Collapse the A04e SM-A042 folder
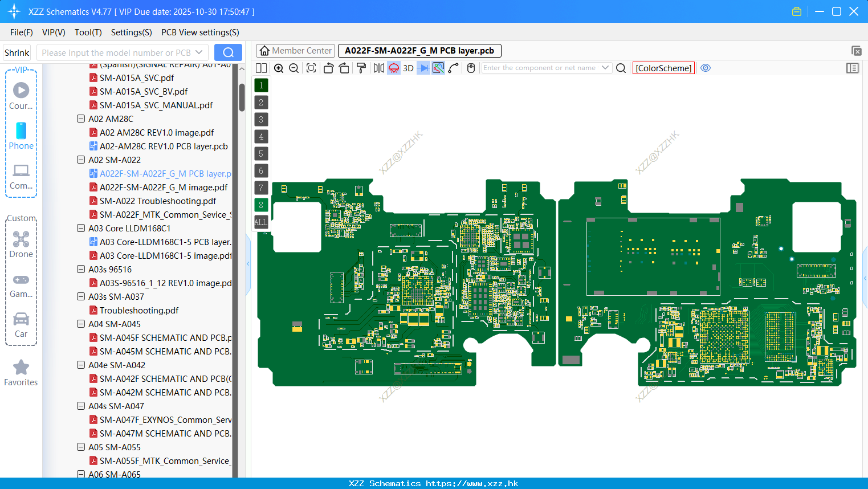Image resolution: width=868 pixels, height=489 pixels. coord(81,365)
